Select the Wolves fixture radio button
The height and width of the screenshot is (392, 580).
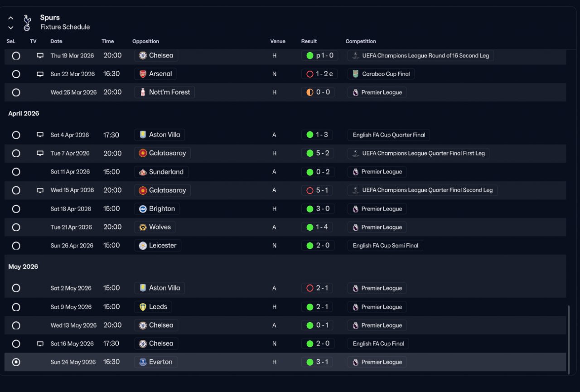(x=16, y=227)
